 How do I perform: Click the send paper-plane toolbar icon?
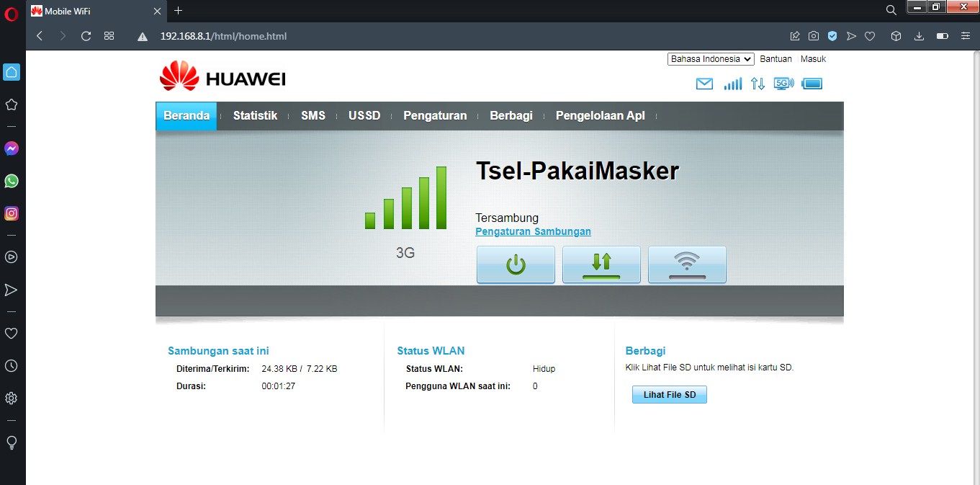pyautogui.click(x=851, y=35)
